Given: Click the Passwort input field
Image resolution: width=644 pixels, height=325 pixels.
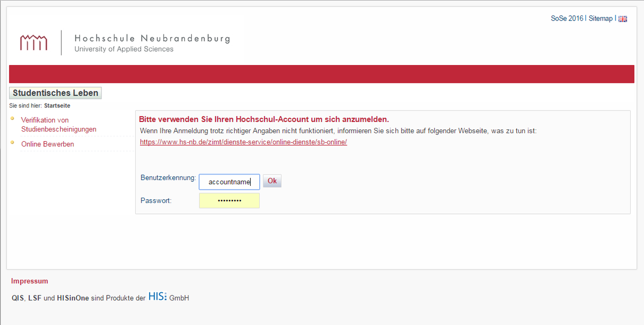Looking at the screenshot, I should point(229,200).
